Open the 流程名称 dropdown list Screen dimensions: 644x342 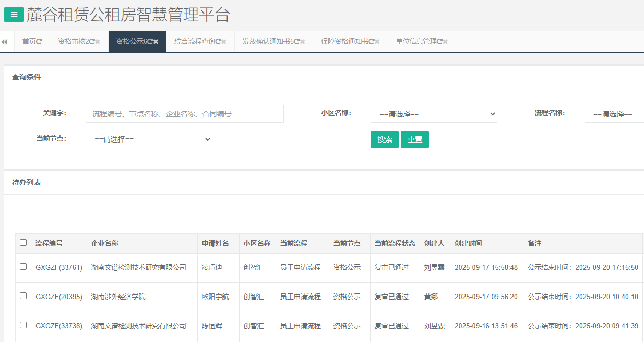[x=614, y=114]
